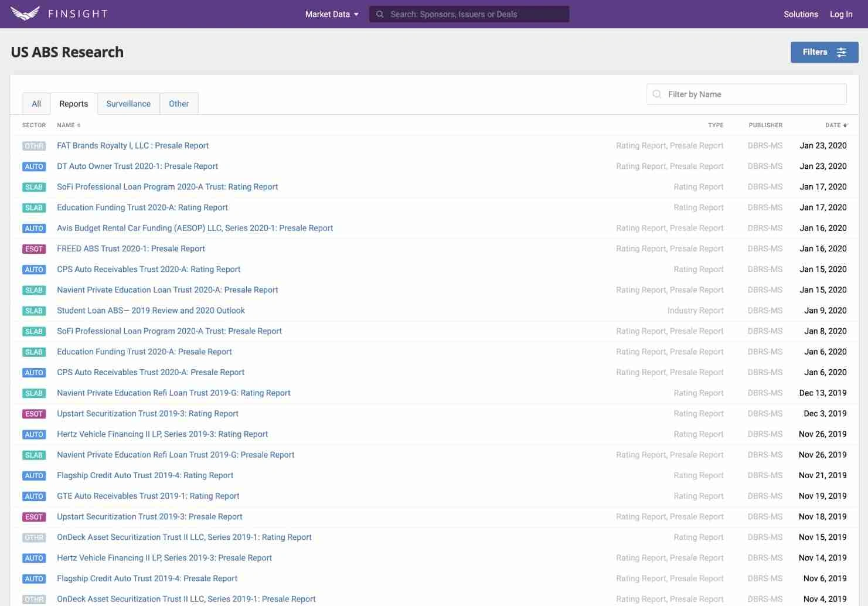Open Navient Private Education Loan Trust 2020-A report
The height and width of the screenshot is (606, 868).
(167, 290)
